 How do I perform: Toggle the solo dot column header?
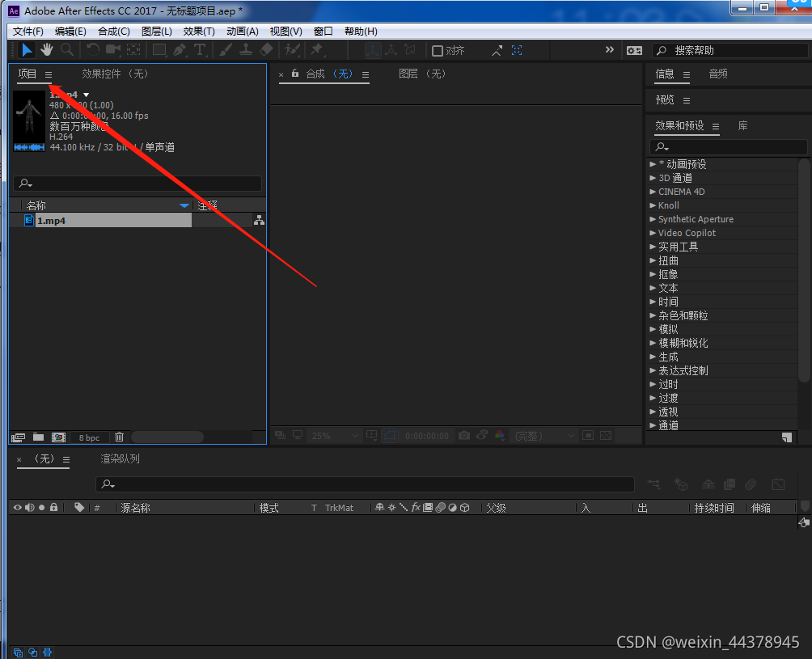point(41,508)
